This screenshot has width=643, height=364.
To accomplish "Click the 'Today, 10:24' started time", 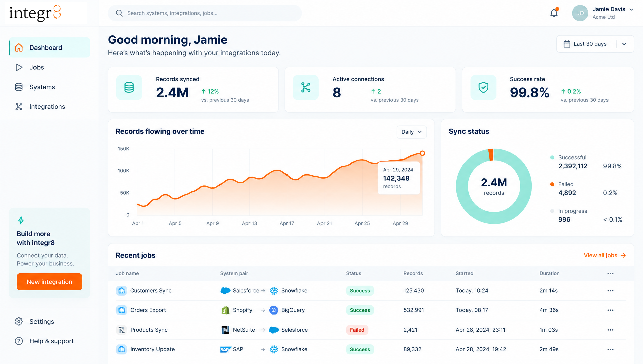I will [x=472, y=291].
